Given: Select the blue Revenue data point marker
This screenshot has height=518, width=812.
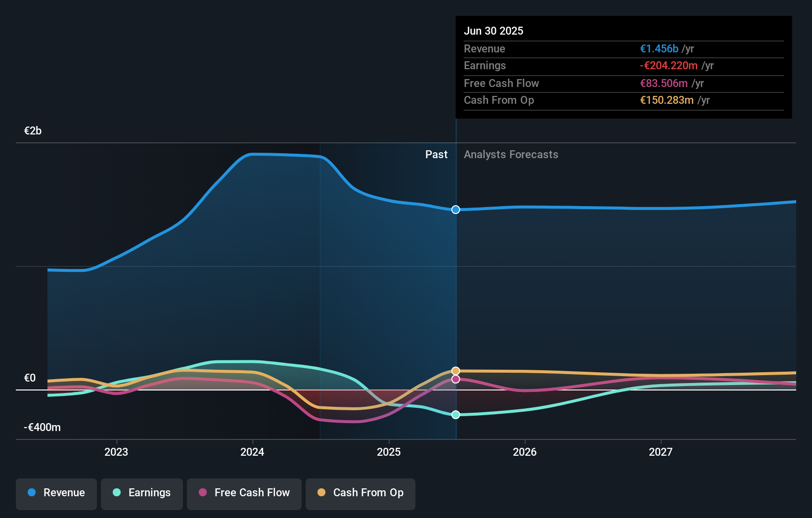Looking at the screenshot, I should (x=455, y=210).
